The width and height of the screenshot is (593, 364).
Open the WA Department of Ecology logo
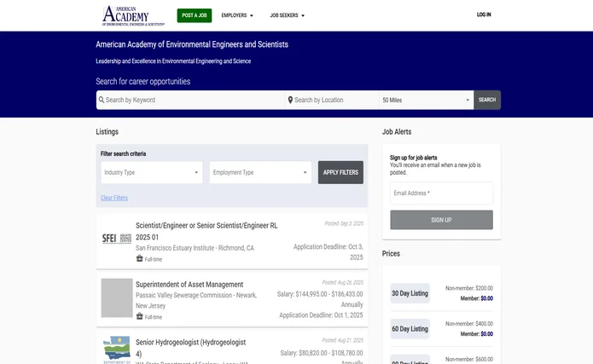117,350
